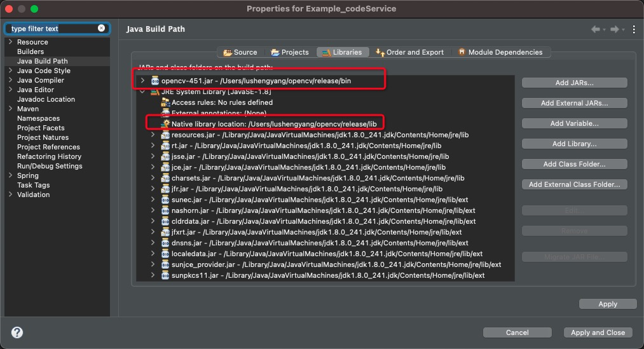Click the resources.jar jar icon

[x=165, y=135]
